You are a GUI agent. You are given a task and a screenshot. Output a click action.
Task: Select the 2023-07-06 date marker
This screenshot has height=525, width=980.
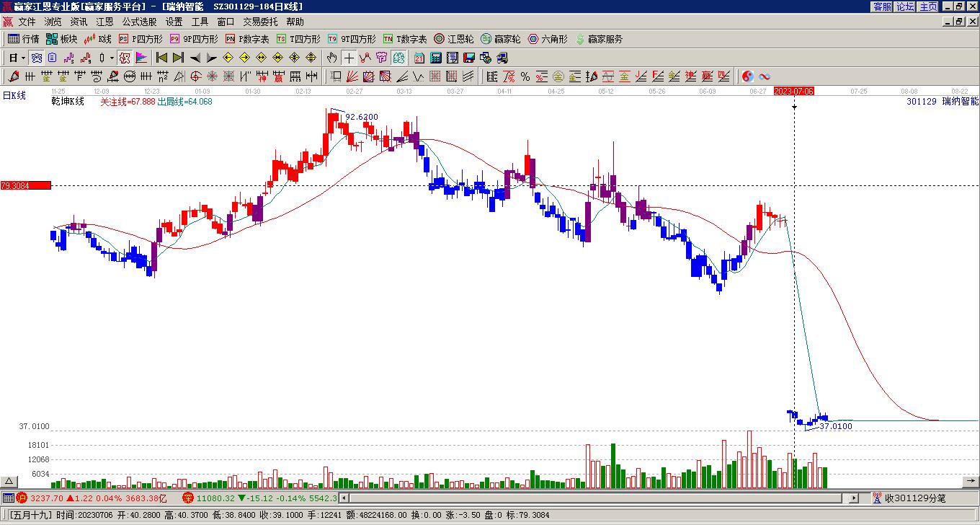pyautogui.click(x=794, y=91)
